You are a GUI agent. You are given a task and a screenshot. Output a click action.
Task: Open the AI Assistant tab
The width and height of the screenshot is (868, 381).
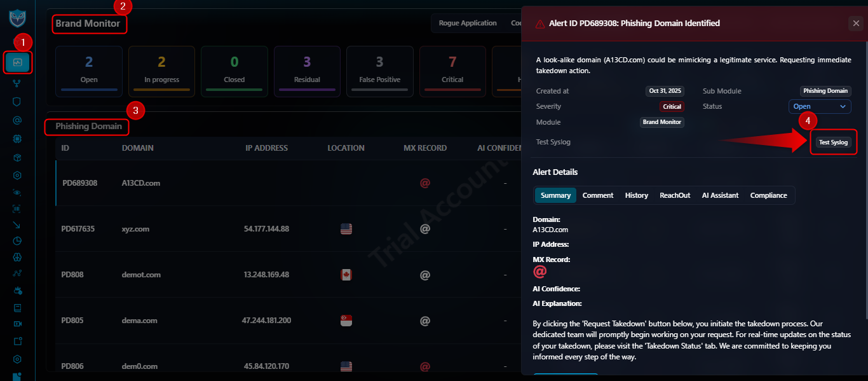(720, 195)
